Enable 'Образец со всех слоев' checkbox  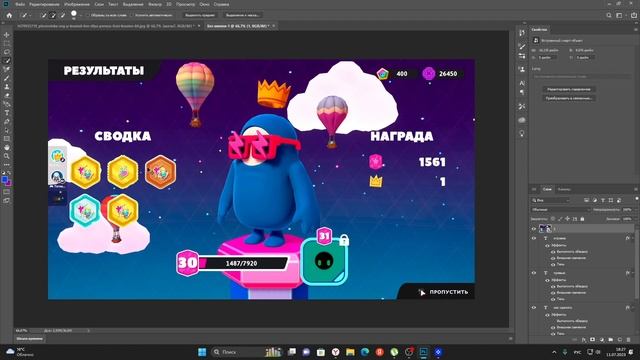click(87, 15)
